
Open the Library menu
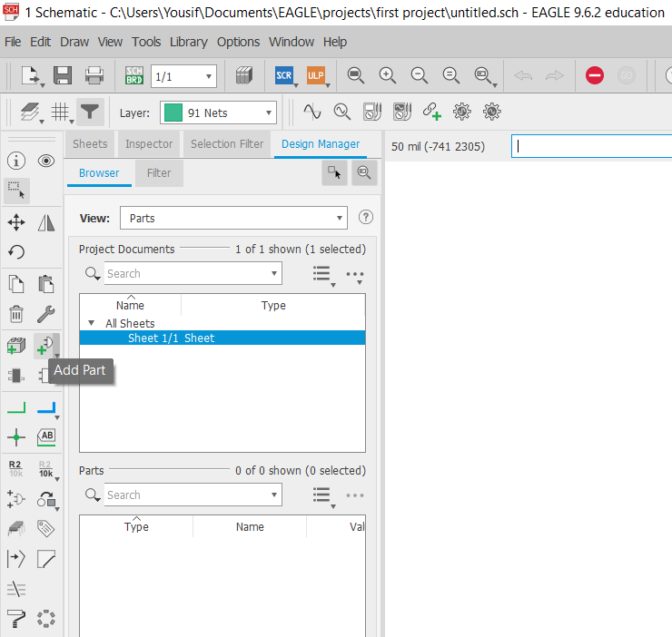(189, 42)
